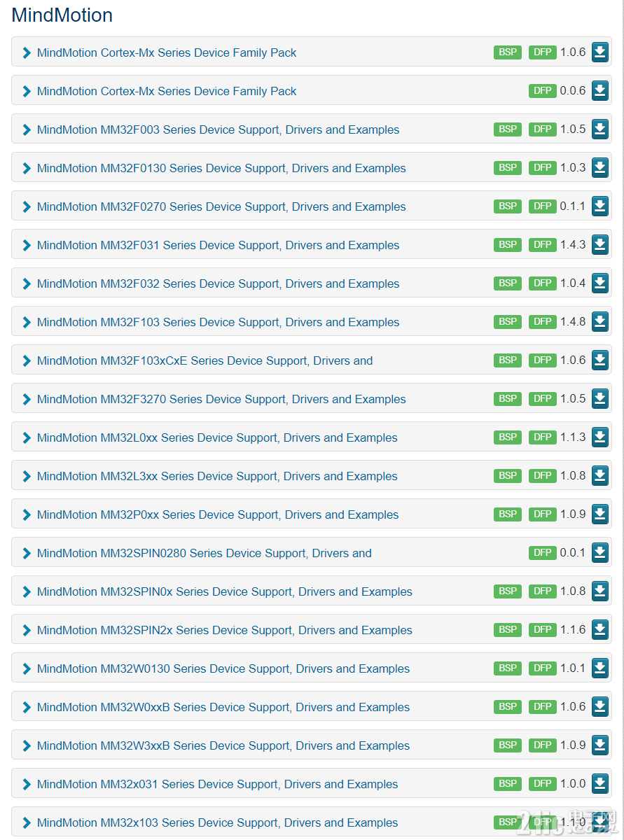The height and width of the screenshot is (840, 624).
Task: Download the MM32F031 Series pack
Action: pyautogui.click(x=600, y=245)
